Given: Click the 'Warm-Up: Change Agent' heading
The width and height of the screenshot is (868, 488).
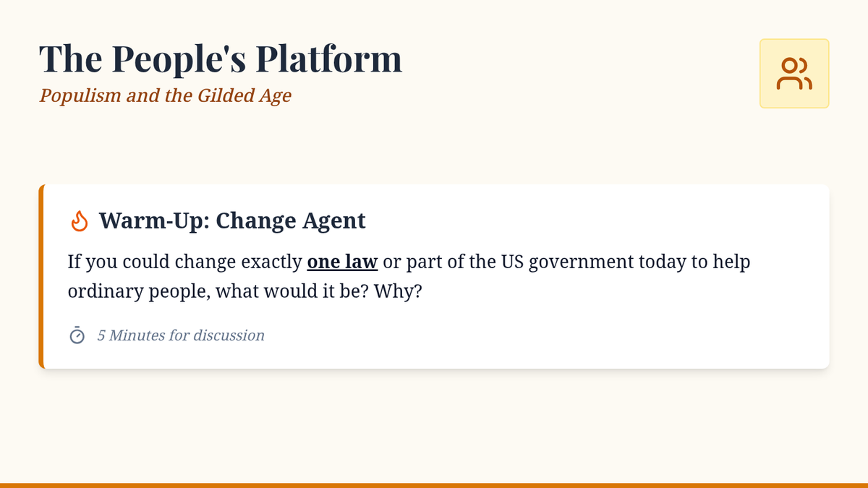Looking at the screenshot, I should (231, 221).
